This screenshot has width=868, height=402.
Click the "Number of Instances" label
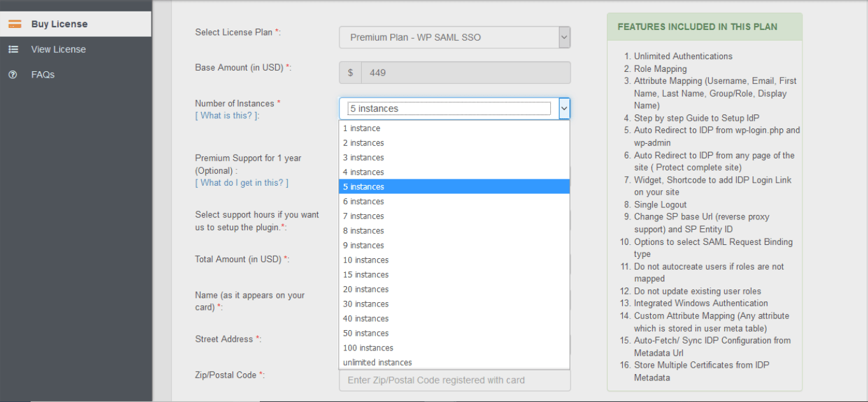point(238,104)
